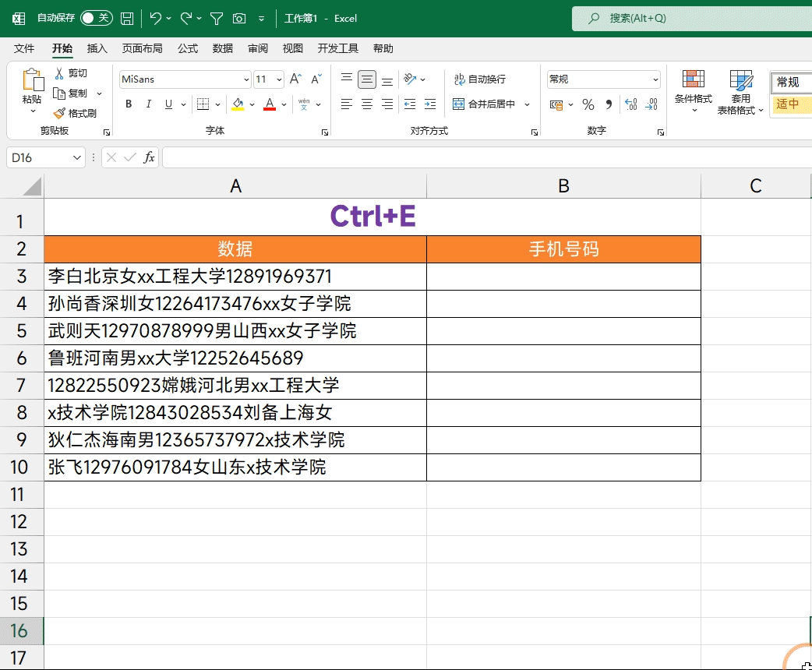This screenshot has width=812, height=670.
Task: Switch to the 视图 ribbon tab
Action: pyautogui.click(x=292, y=48)
